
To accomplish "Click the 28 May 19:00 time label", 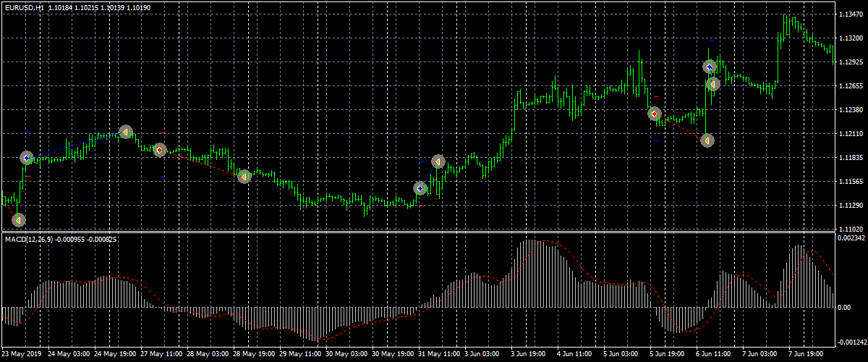I will [x=255, y=355].
